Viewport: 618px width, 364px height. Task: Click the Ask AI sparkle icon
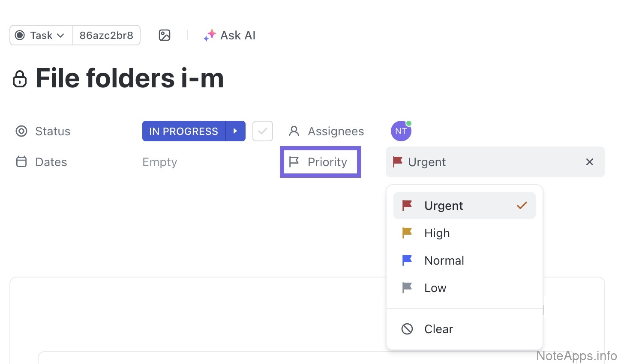click(x=210, y=35)
